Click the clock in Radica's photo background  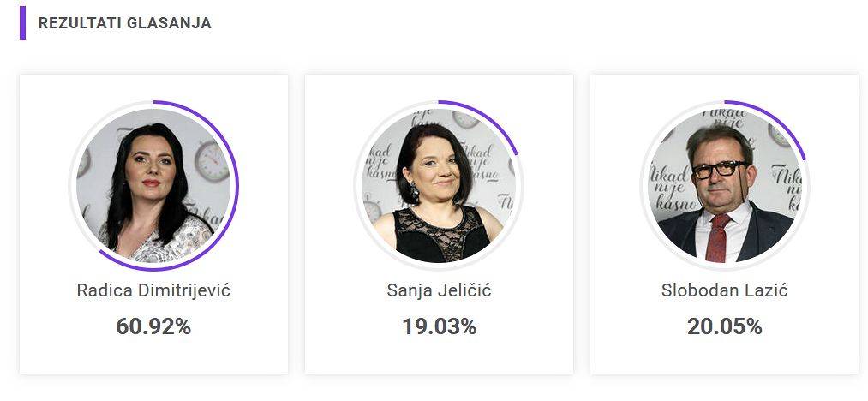tap(212, 160)
